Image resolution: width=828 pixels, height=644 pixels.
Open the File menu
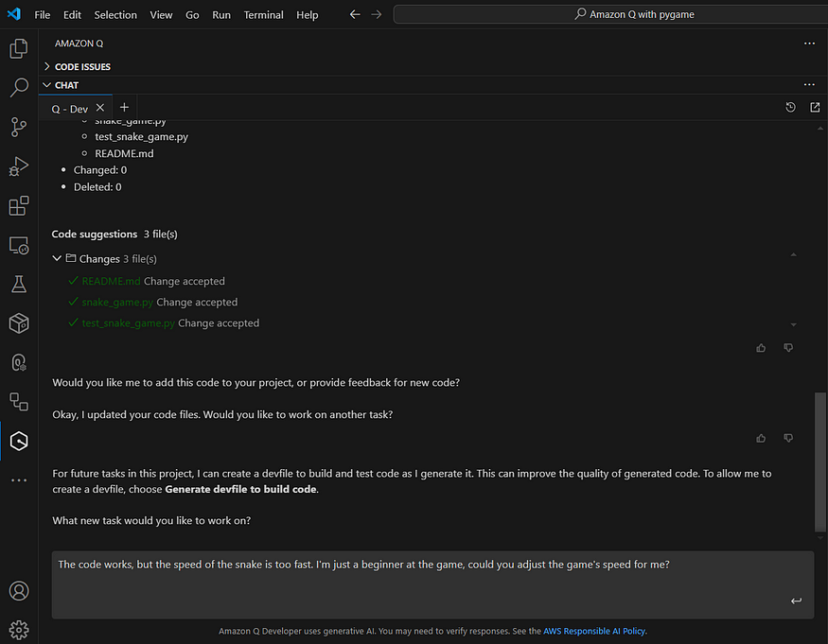(x=43, y=15)
